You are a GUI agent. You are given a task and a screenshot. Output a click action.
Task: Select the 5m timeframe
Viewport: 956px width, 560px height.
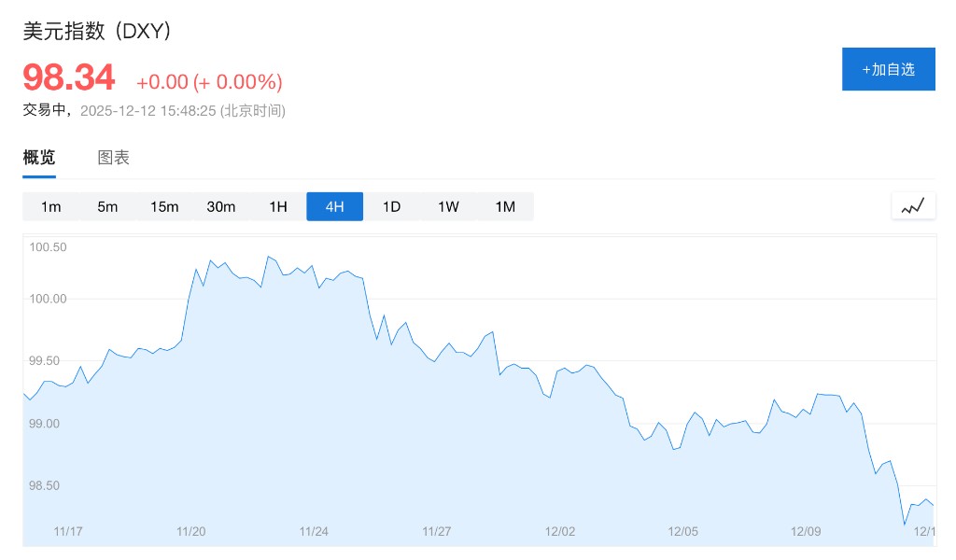[107, 206]
